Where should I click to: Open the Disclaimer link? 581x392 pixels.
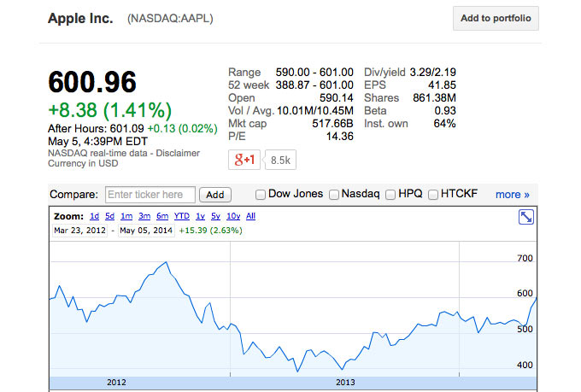tap(178, 153)
